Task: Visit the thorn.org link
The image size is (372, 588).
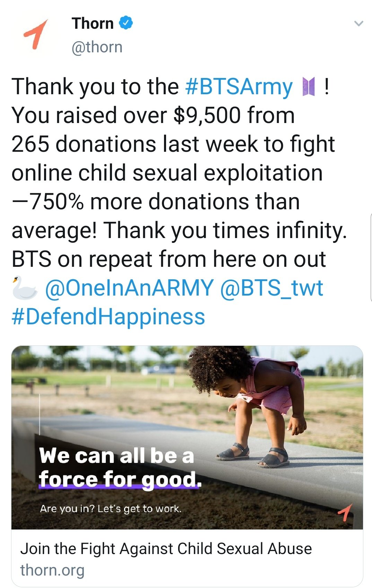Action: pyautogui.click(x=52, y=570)
